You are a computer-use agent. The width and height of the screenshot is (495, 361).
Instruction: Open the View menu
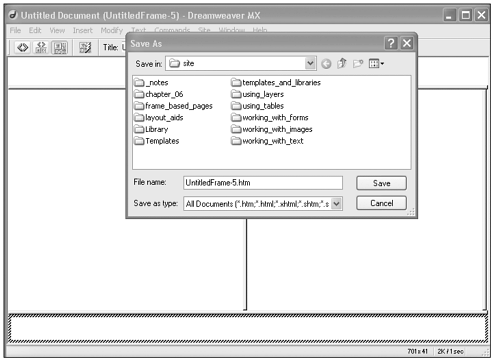pos(57,30)
